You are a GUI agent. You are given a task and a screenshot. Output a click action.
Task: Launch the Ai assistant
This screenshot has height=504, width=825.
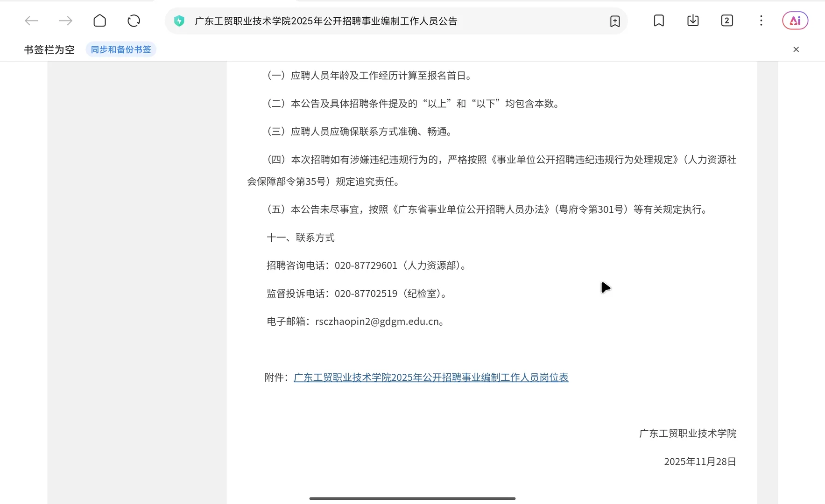pyautogui.click(x=795, y=21)
